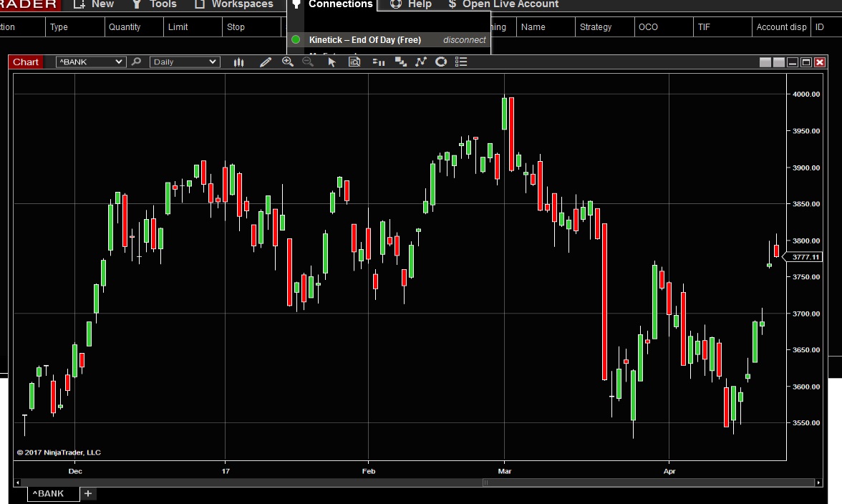Open the New menu
This screenshot has height=504, width=842.
(x=94, y=4)
